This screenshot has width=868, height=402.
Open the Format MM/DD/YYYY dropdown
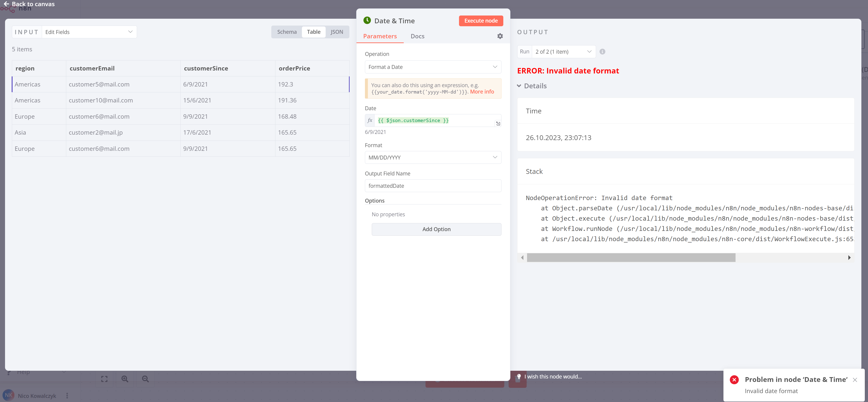coord(433,157)
